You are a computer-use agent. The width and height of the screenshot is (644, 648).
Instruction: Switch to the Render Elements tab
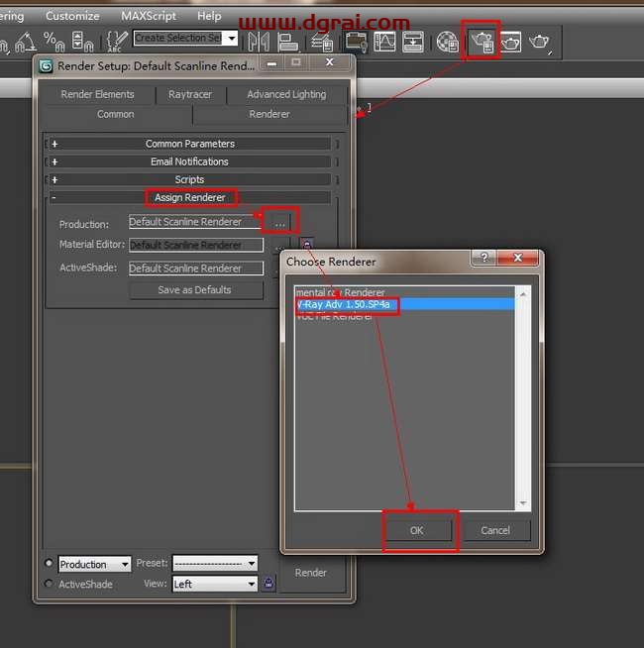point(97,94)
